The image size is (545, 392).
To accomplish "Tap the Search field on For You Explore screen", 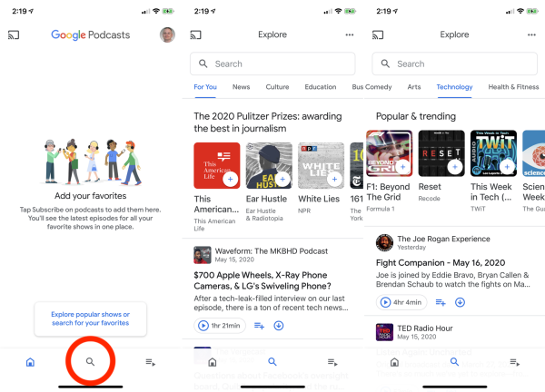I will pyautogui.click(x=272, y=64).
